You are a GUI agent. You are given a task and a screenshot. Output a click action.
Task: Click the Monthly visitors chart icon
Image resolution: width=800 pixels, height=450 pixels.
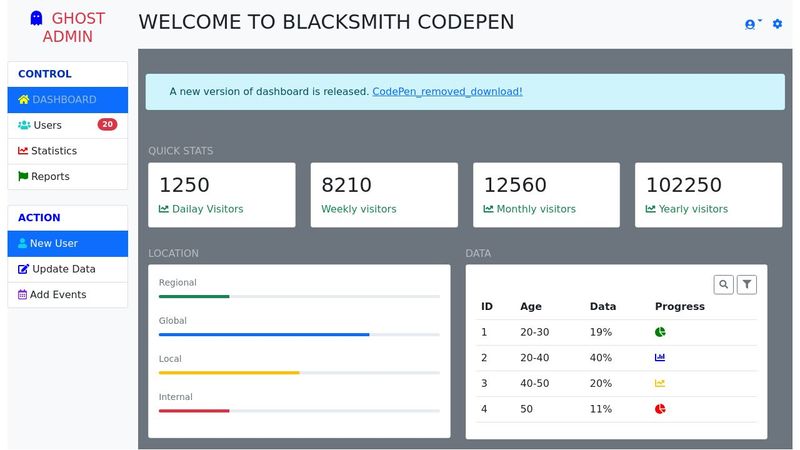point(488,209)
